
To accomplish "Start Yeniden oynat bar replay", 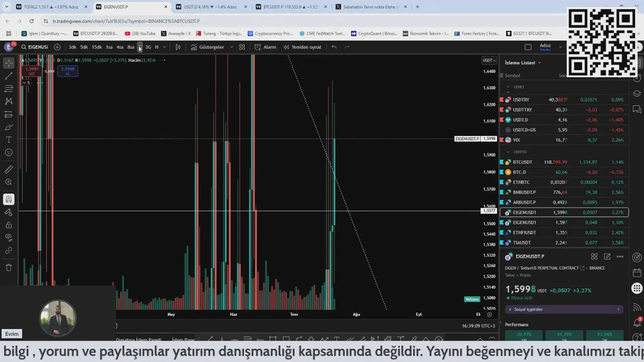I will [302, 47].
